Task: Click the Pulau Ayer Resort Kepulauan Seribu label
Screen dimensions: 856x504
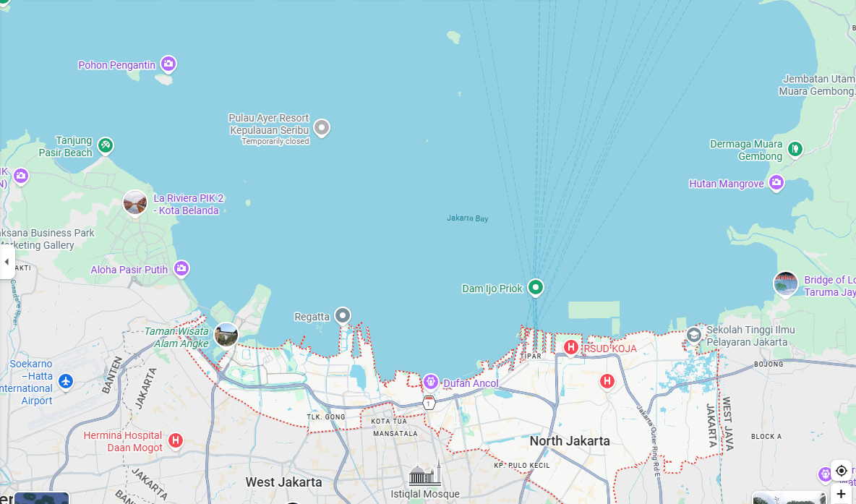Action: click(269, 124)
